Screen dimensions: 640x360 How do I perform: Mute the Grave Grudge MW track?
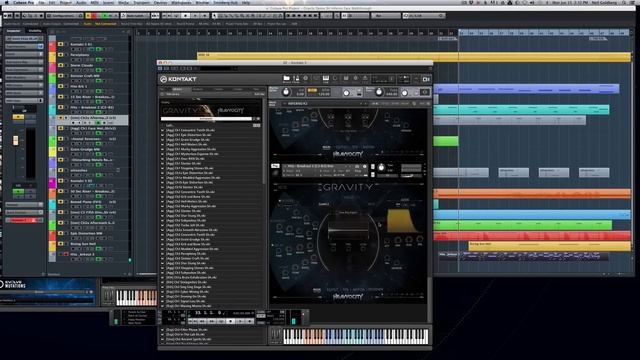coord(61,149)
